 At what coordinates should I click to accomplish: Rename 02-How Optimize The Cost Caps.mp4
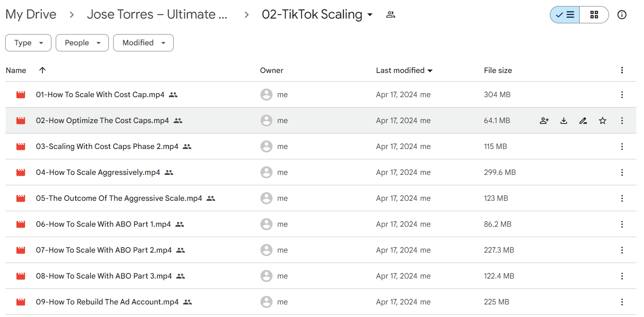pyautogui.click(x=583, y=121)
